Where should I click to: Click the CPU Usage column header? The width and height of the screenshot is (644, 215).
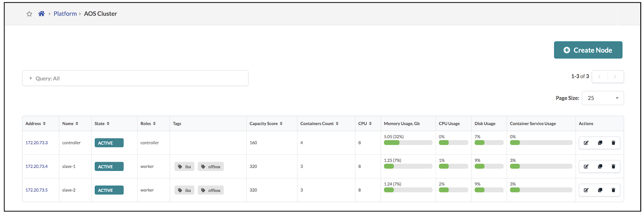click(x=449, y=123)
